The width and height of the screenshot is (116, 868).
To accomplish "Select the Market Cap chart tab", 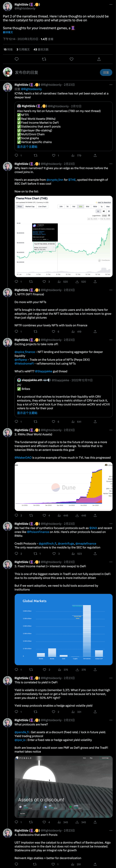I will (x=30, y=207).
